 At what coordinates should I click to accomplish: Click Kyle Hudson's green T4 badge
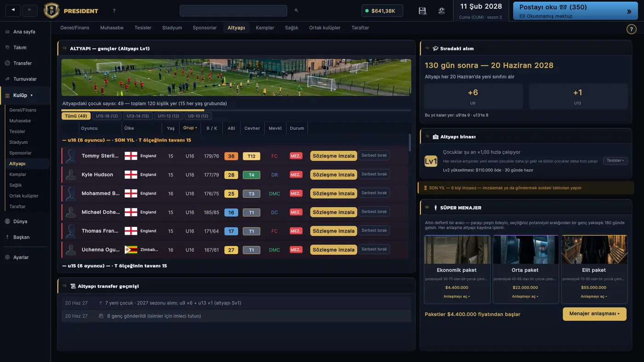251,175
